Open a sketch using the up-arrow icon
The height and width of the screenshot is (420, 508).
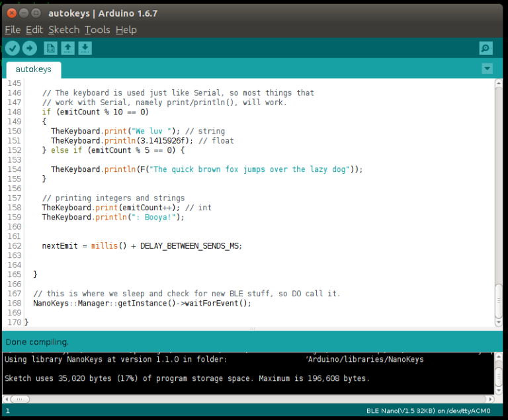pos(67,48)
